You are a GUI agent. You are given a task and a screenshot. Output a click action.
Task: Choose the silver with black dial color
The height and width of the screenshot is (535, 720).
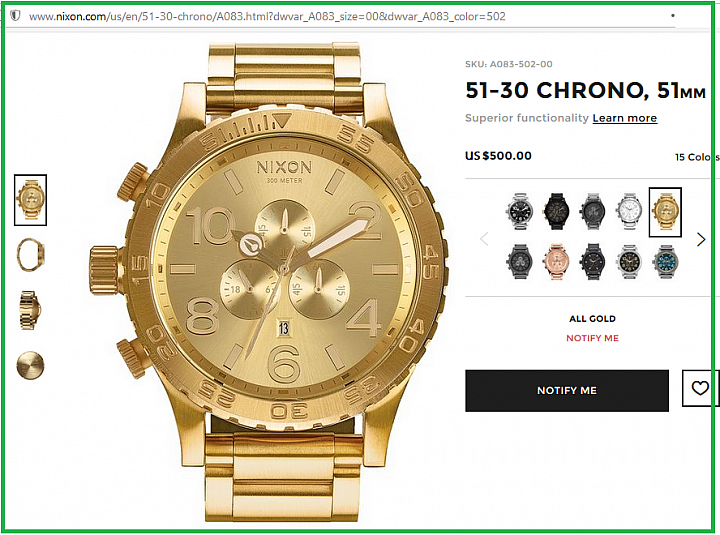click(x=520, y=211)
